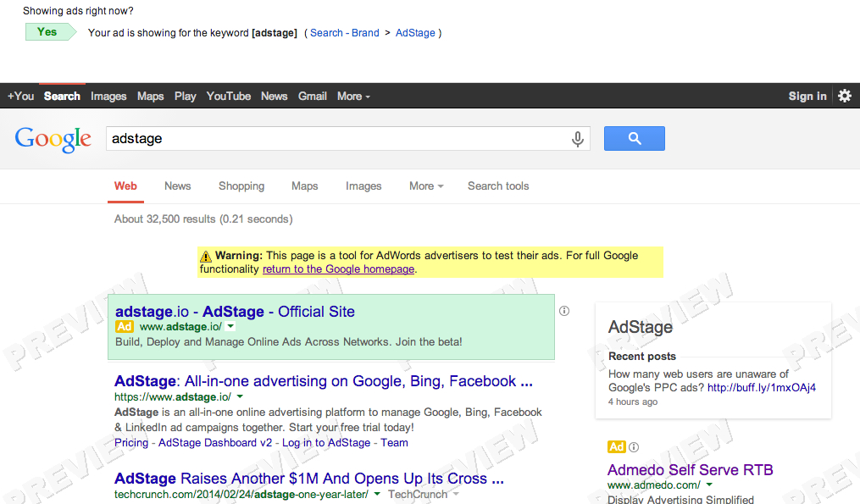Viewport: 860px width, 504px height.
Task: Click the Recent posts heading
Action: 642,357
